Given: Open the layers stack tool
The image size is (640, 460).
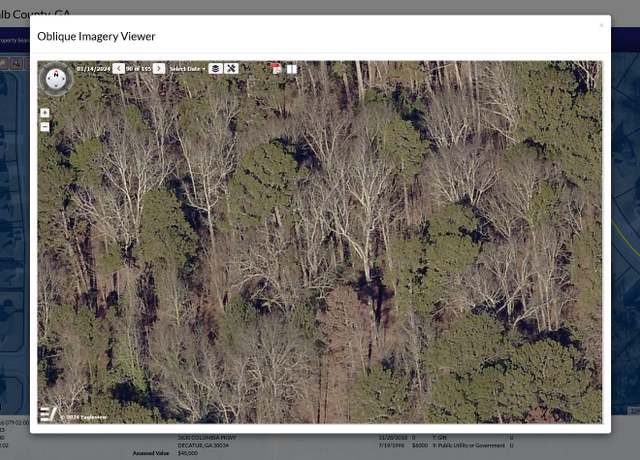Looking at the screenshot, I should [216, 69].
